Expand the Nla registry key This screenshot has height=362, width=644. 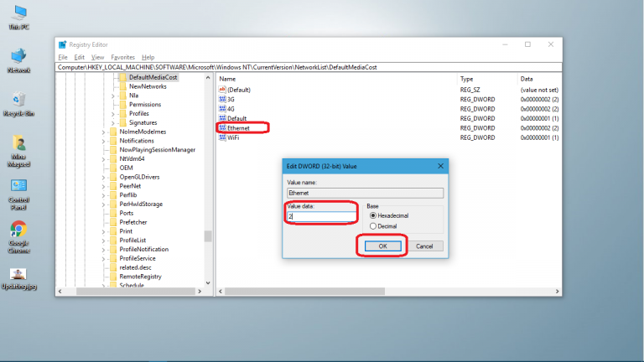(113, 96)
